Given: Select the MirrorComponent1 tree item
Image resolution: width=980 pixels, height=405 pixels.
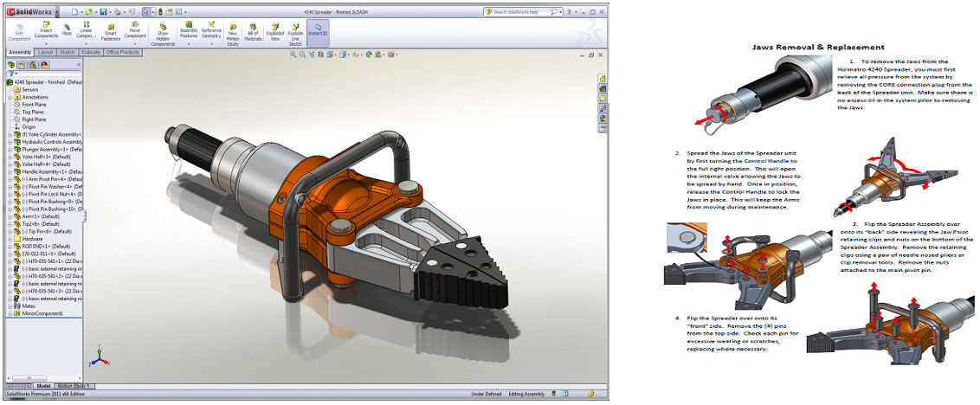Looking at the screenshot, I should [37, 314].
